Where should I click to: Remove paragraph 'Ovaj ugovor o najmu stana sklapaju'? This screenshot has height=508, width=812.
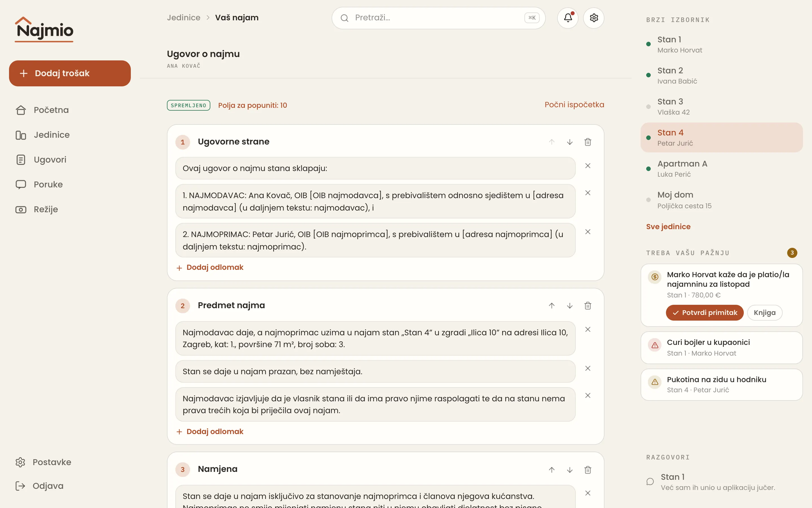[x=588, y=166]
